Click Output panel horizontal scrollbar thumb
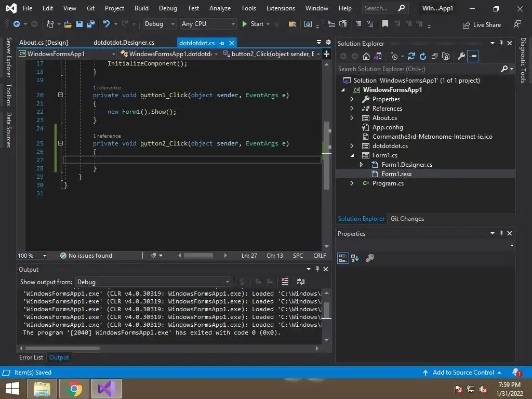Screen dimensions: 532x399 62,349
